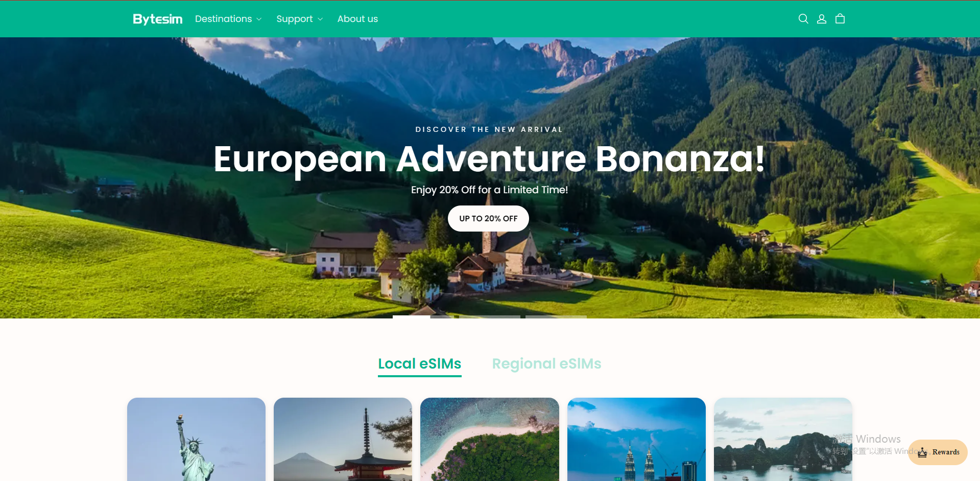Open the user account icon
This screenshot has width=980, height=481.
pyautogui.click(x=822, y=19)
